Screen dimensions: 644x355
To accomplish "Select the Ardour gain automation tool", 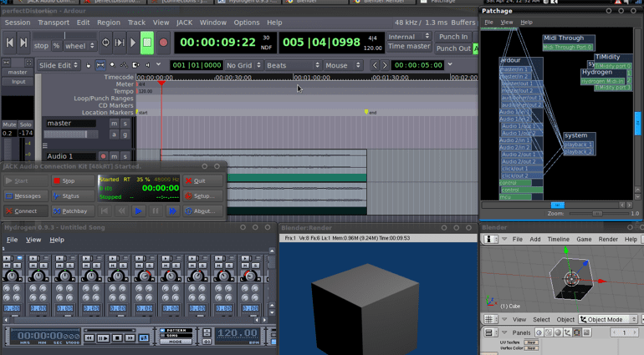I will [124, 65].
